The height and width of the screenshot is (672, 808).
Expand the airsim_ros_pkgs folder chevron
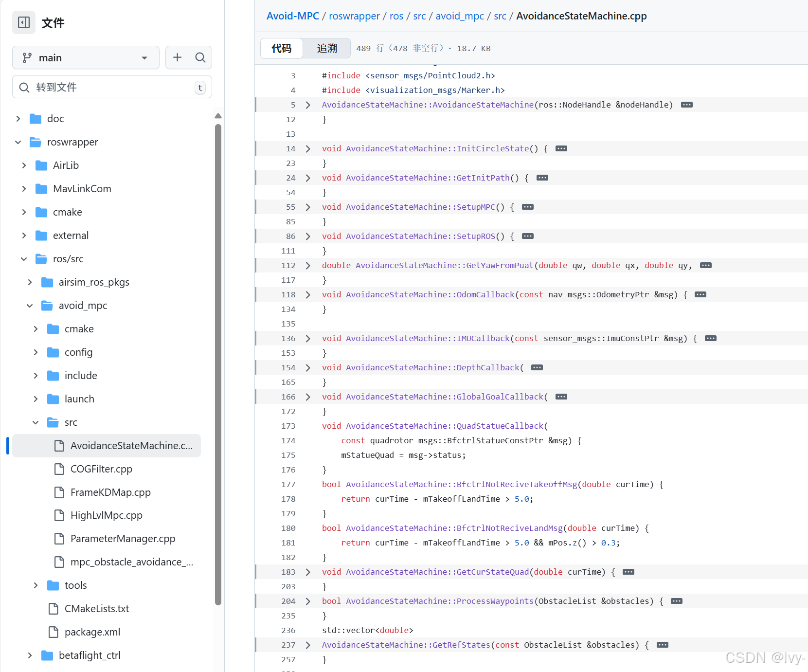click(x=30, y=282)
